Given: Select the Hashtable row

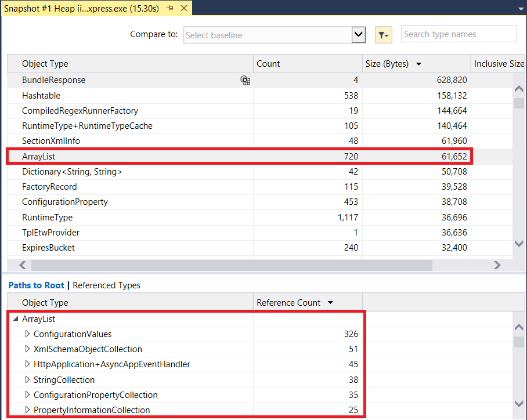Looking at the screenshot, I should point(41,96).
